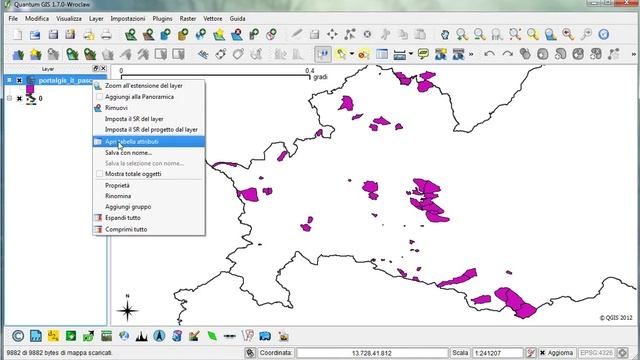Add a PostGIS layer from the toolbar
Image resolution: width=640 pixels, height=360 pixels.
[x=166, y=34]
